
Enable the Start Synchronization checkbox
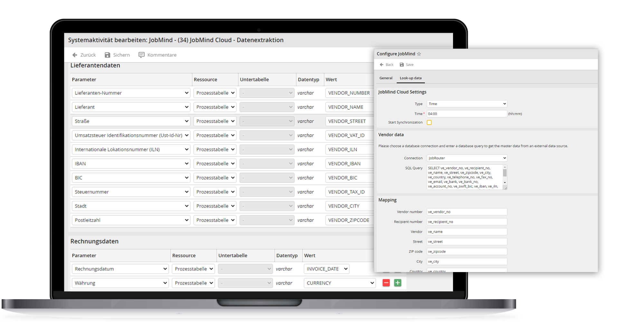click(429, 122)
